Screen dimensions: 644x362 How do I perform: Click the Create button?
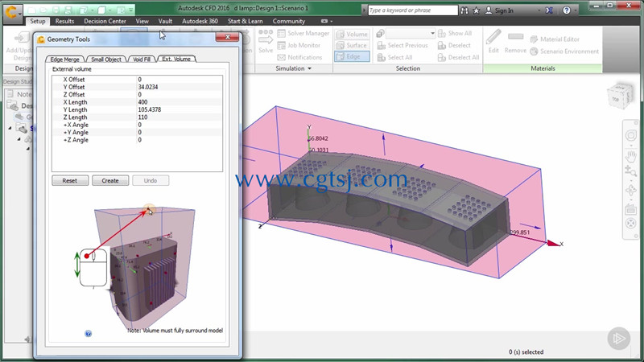tap(110, 180)
